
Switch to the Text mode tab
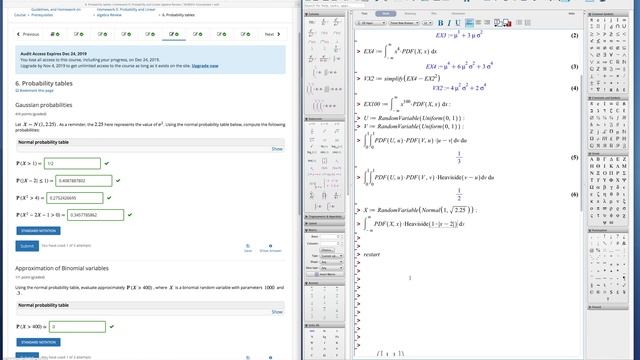click(x=364, y=13)
